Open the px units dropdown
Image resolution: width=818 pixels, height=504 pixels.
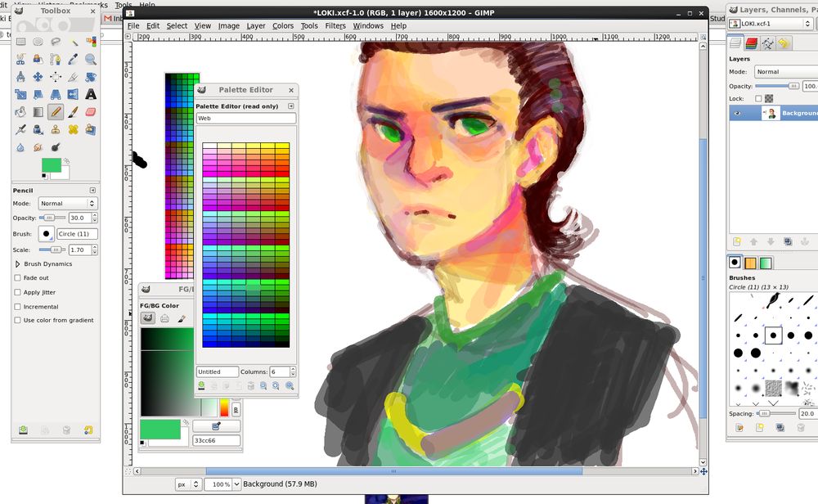188,484
